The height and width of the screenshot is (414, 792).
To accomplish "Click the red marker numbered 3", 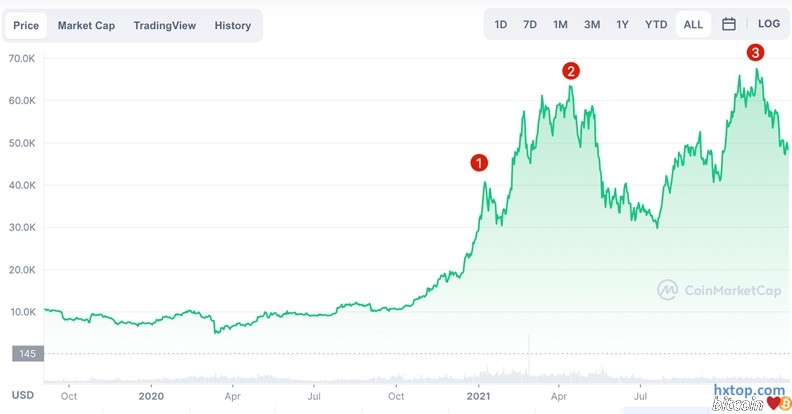I will click(x=756, y=52).
